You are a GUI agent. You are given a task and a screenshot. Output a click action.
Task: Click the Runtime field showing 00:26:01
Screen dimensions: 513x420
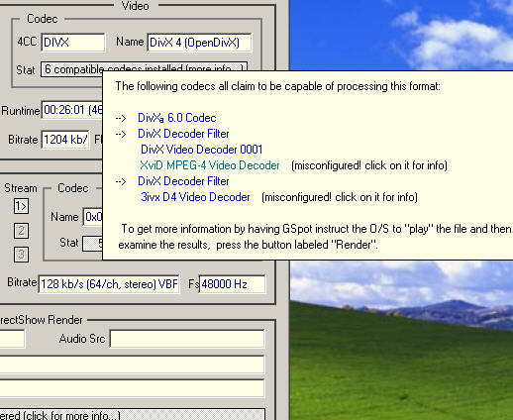[72, 110]
